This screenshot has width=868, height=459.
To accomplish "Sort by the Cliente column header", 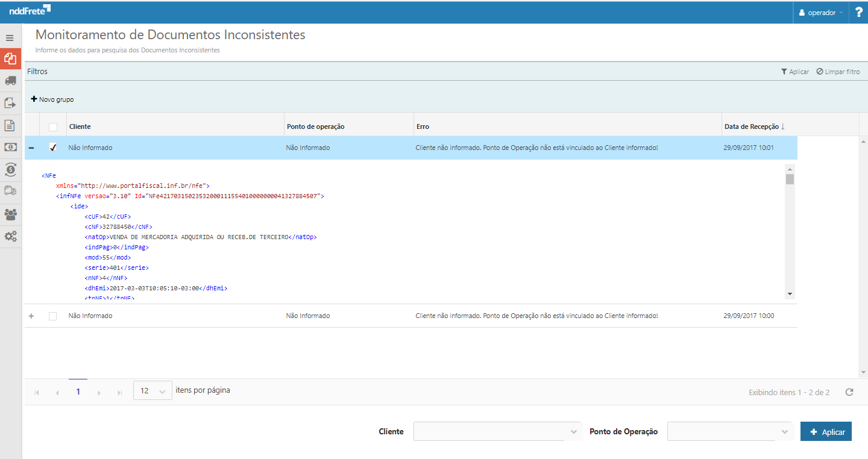I will point(80,126).
